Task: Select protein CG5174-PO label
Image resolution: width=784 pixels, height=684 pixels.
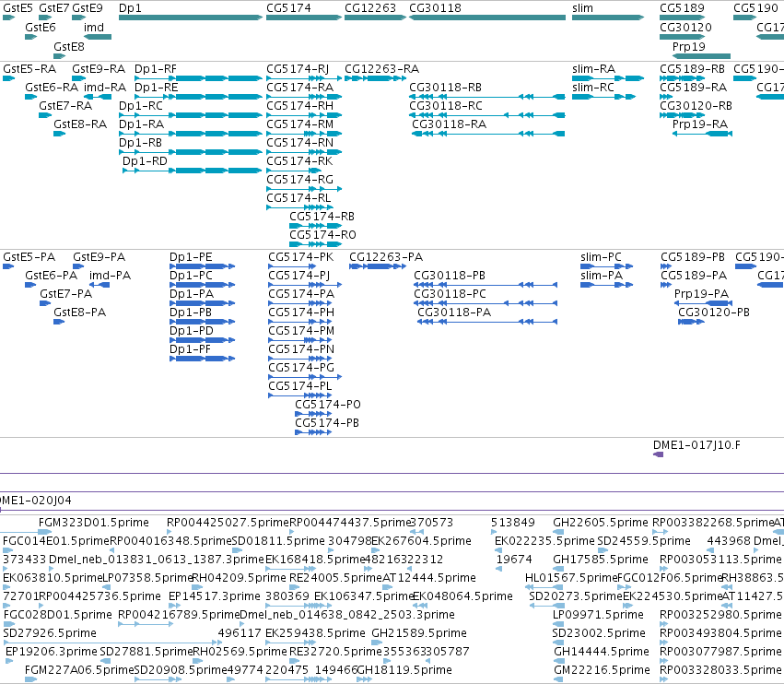Action: tap(328, 405)
